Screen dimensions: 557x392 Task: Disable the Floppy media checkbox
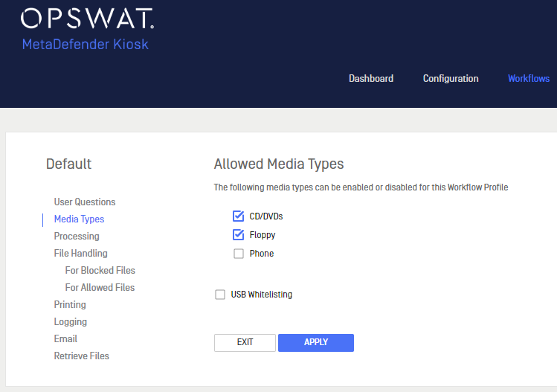click(x=239, y=235)
